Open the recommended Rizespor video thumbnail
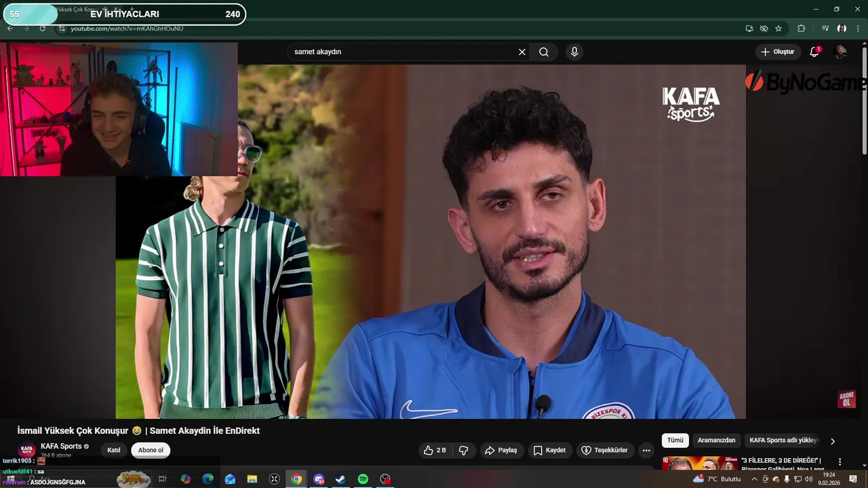 (x=699, y=464)
